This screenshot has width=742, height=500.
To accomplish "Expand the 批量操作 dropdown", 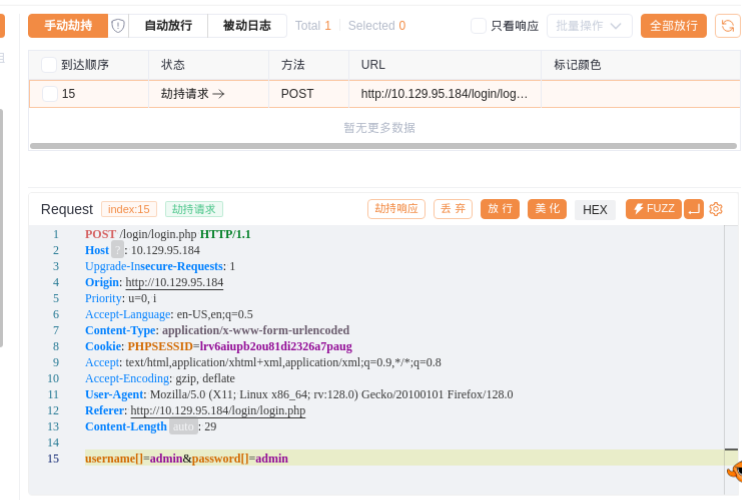I will tap(589, 26).
